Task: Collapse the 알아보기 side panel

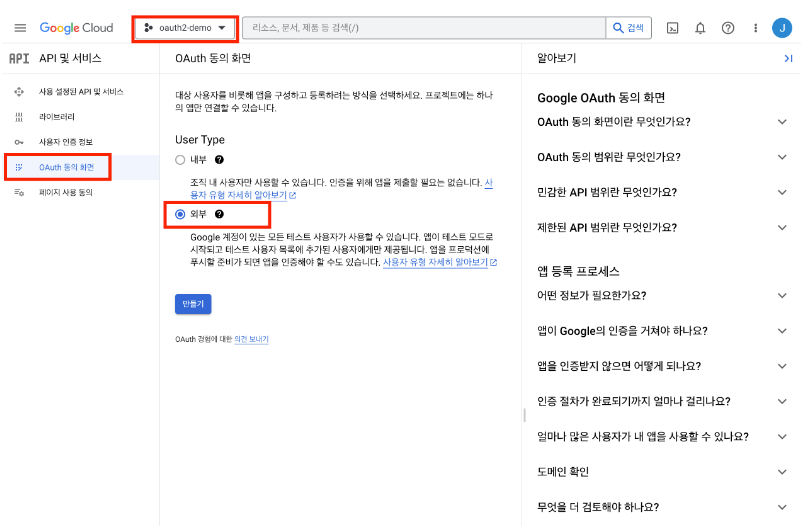Action: tap(788, 59)
